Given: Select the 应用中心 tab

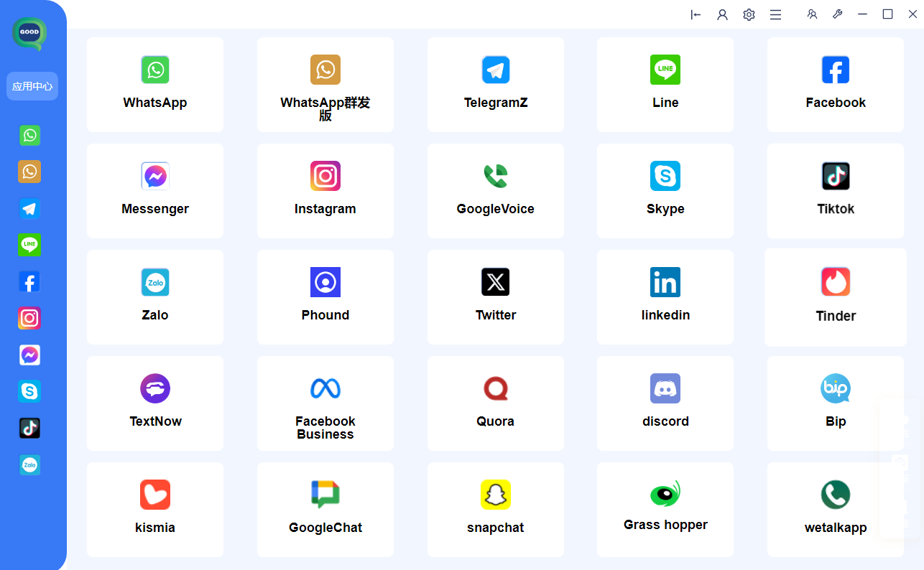Looking at the screenshot, I should 32,86.
